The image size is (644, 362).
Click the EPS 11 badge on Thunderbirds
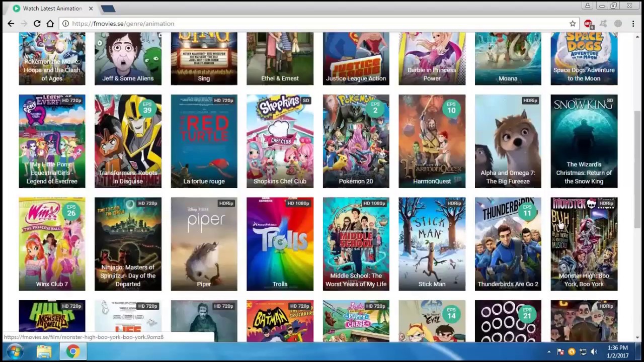click(x=527, y=210)
